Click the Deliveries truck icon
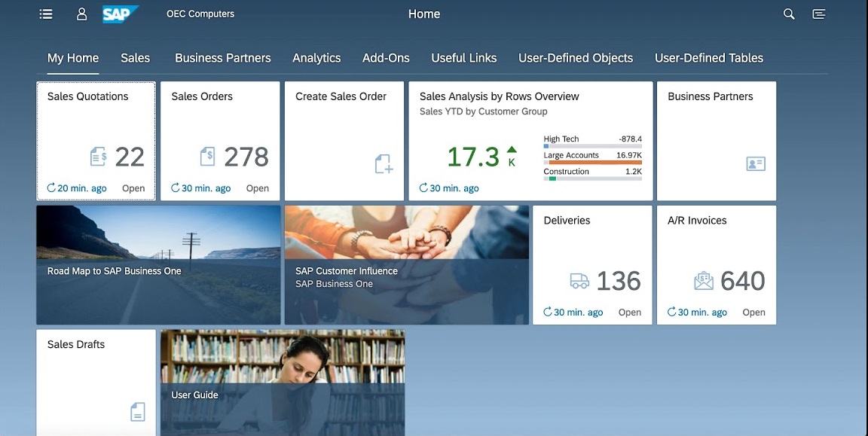868x436 pixels. (579, 281)
